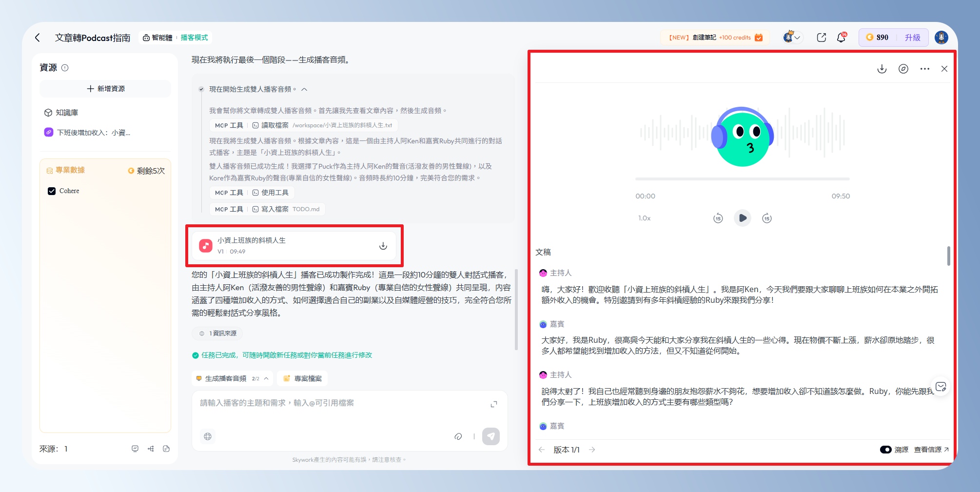Image resolution: width=980 pixels, height=492 pixels.
Task: Click the share/export icon in top bar
Action: (x=821, y=38)
